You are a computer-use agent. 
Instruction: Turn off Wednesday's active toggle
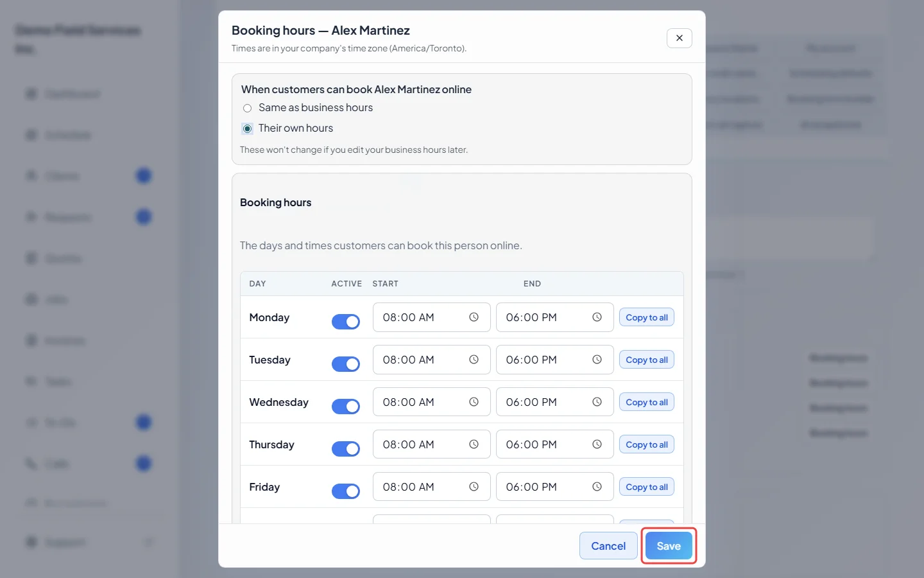(x=346, y=407)
